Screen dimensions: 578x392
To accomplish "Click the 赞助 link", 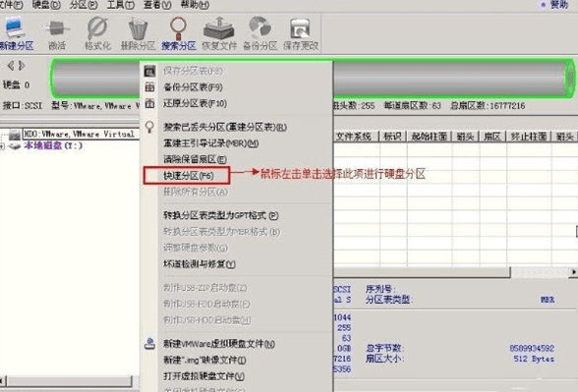I will (558, 4).
